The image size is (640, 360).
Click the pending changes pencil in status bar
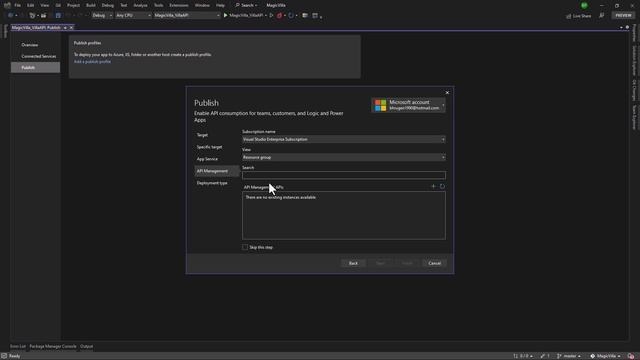(544, 356)
